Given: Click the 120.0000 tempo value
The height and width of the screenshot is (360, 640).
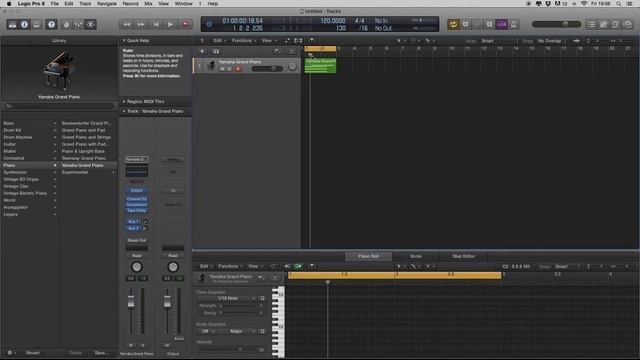Looking at the screenshot, I should pos(333,20).
